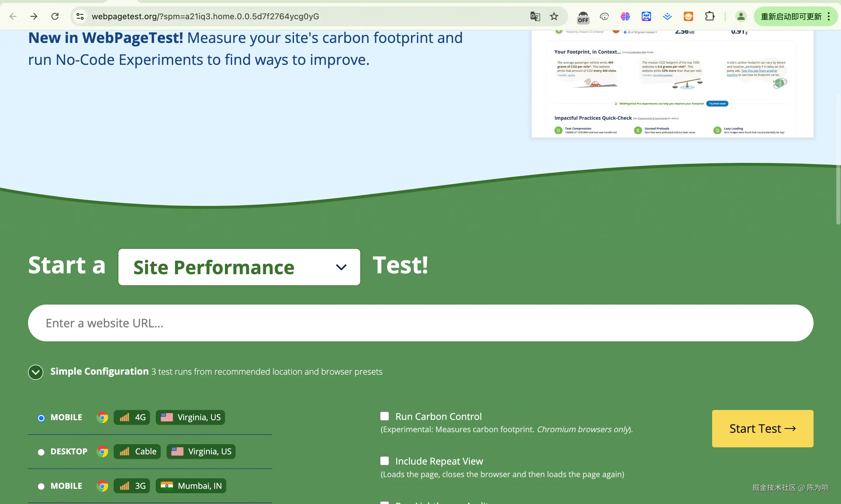The image size is (841, 504).
Task: Click the carbon footprint report thumbnail
Action: pos(672,83)
